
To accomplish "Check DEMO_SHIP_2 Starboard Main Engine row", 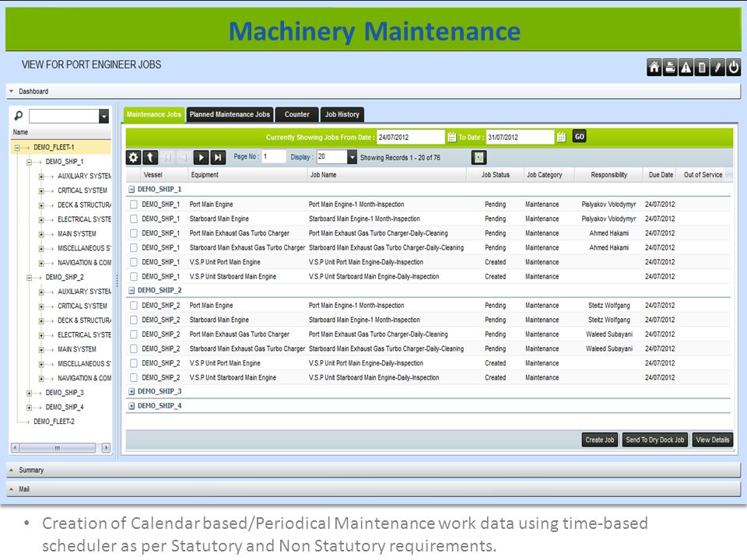I will (134, 320).
